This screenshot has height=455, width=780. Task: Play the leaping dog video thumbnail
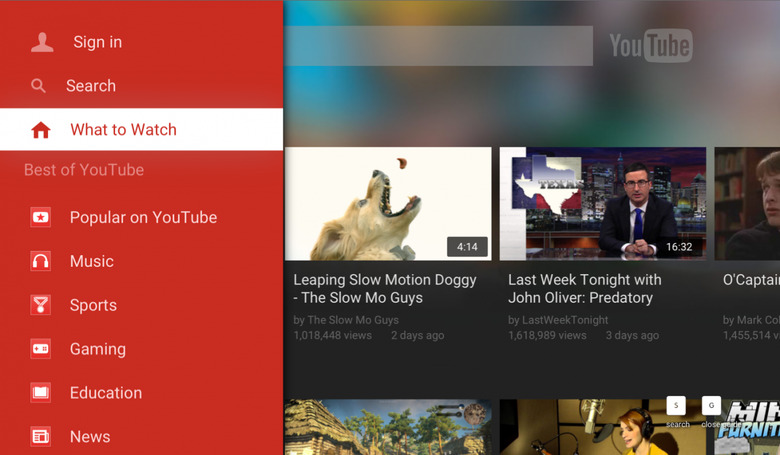(x=388, y=203)
